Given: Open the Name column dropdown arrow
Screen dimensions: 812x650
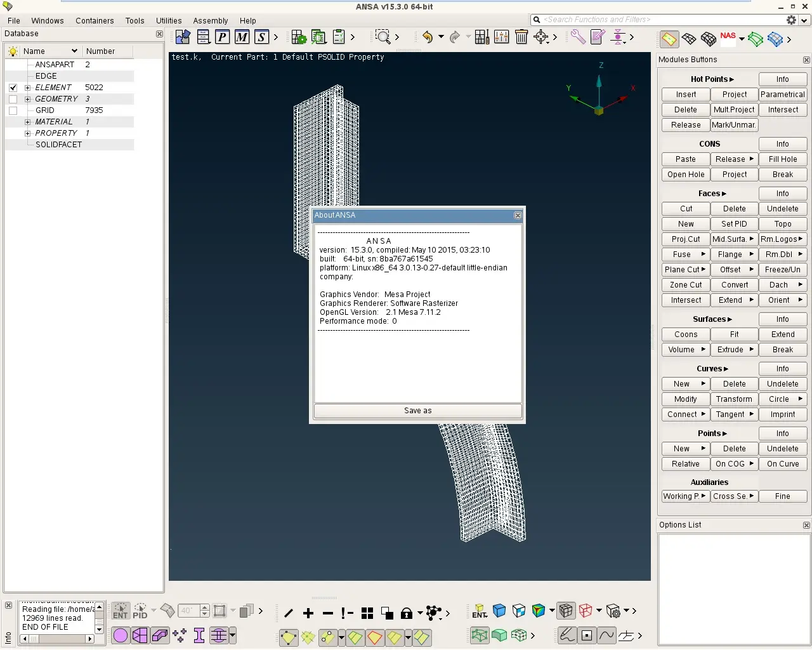Looking at the screenshot, I should [74, 51].
